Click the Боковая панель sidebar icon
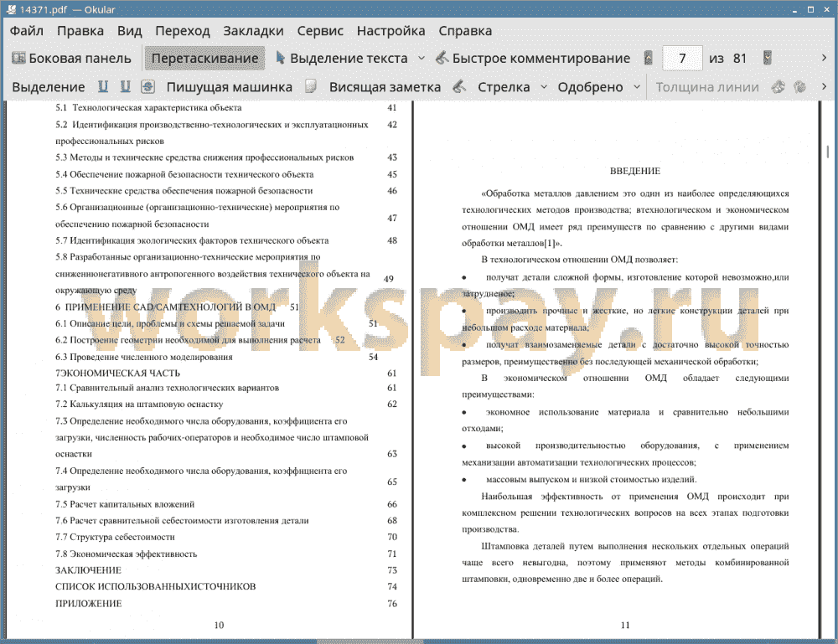The image size is (838, 644). (18, 59)
